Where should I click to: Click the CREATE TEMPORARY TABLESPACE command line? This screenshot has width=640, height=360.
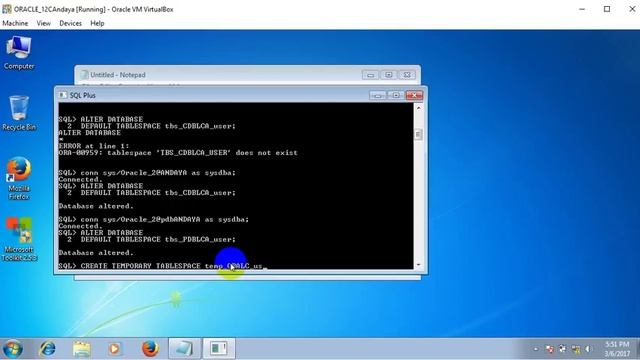[x=162, y=266]
